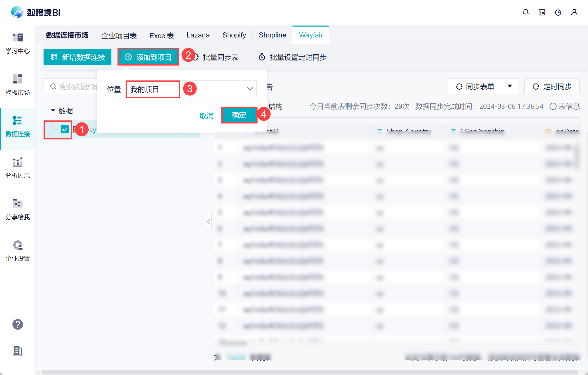Viewport: 588px width, 375px height.
Task: Uncheck the Wayfair data checkbox
Action: 65,130
